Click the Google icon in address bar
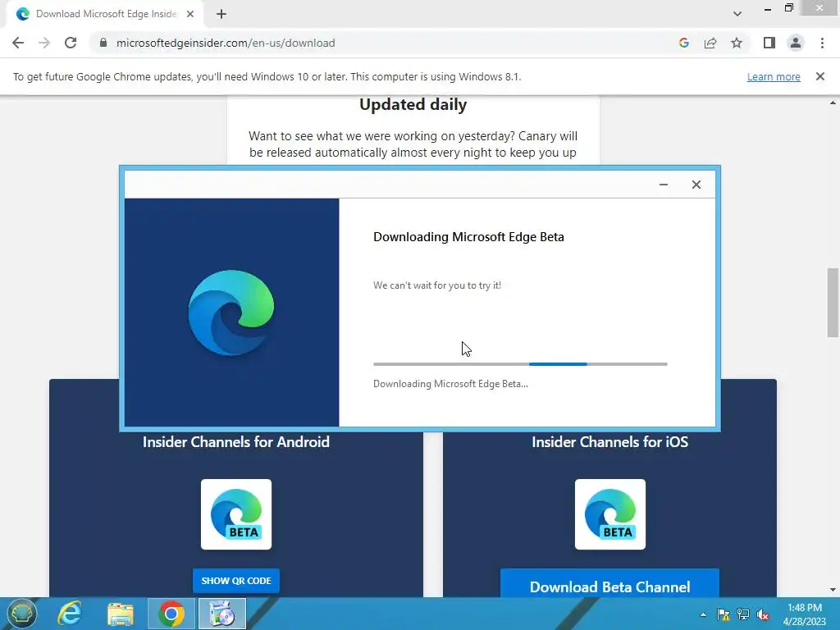Image resolution: width=840 pixels, height=630 pixels. 683,43
